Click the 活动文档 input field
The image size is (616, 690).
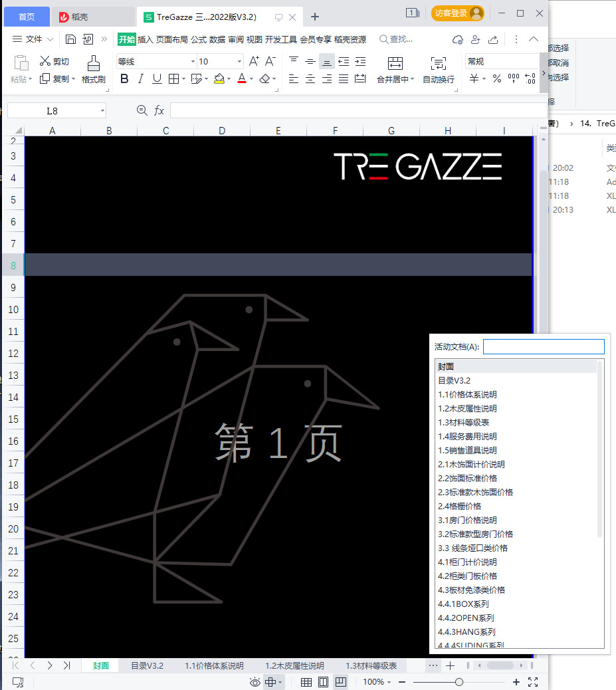[544, 347]
